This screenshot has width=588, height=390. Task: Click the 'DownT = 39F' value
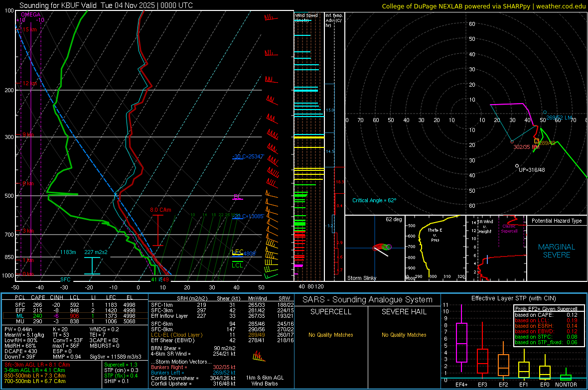pyautogui.click(x=20, y=357)
